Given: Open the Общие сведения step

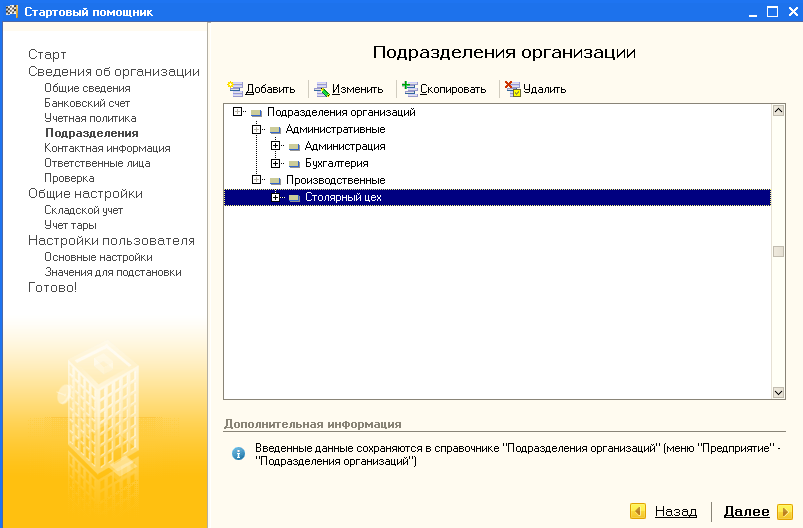Looking at the screenshot, I should (x=87, y=88).
